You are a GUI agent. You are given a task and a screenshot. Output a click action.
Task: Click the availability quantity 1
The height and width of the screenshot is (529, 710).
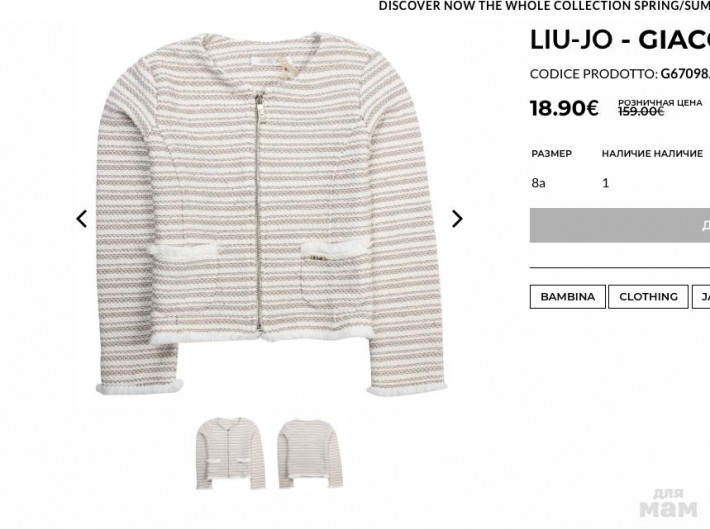point(605,183)
